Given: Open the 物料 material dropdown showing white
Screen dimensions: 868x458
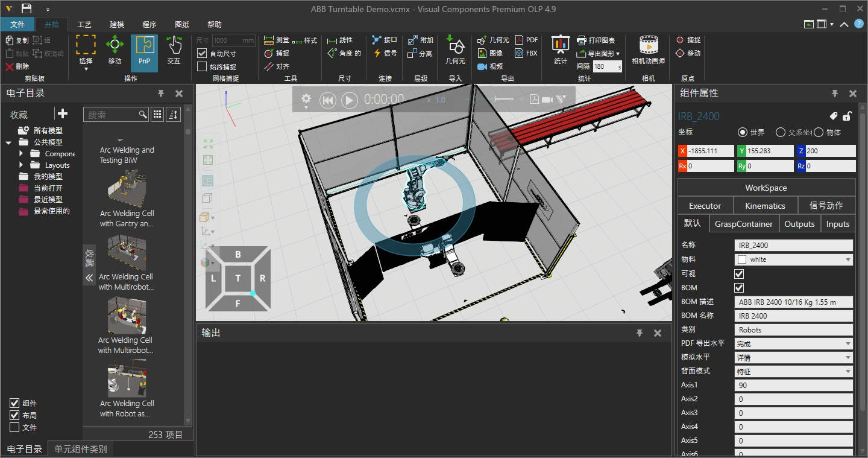Looking at the screenshot, I should point(794,259).
